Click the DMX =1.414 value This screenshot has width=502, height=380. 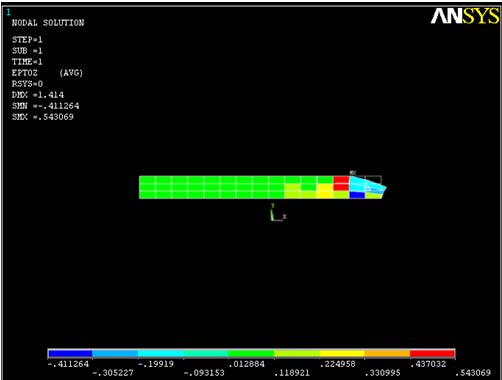click(38, 95)
